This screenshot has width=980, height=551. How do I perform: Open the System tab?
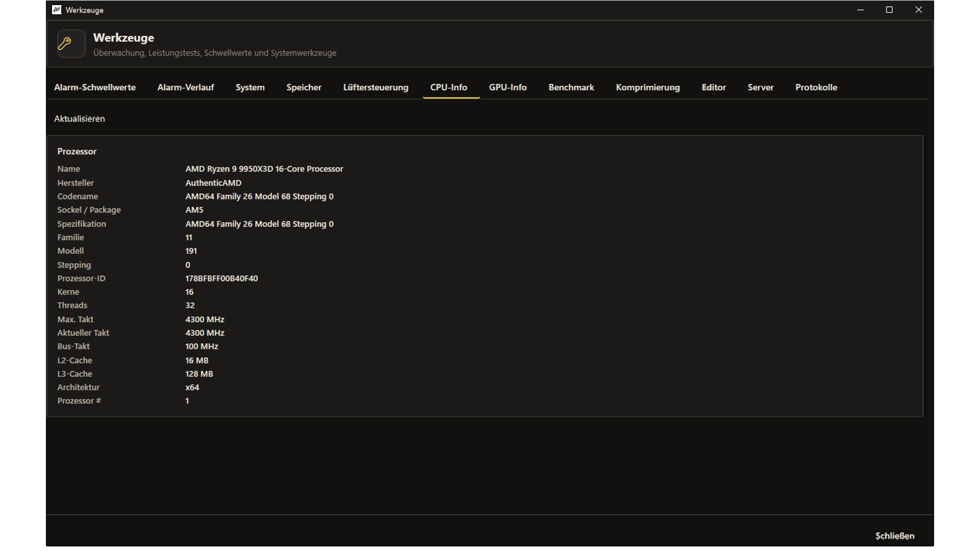pos(250,87)
